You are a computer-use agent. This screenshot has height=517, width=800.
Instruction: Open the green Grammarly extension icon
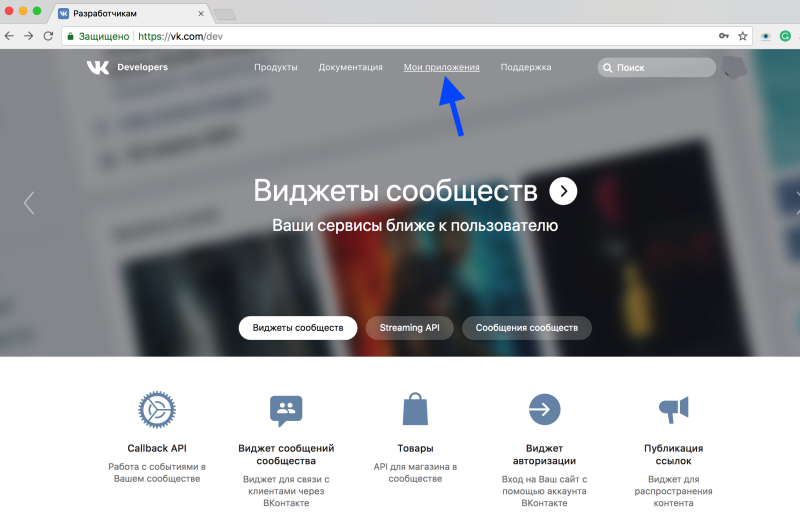tap(785, 36)
